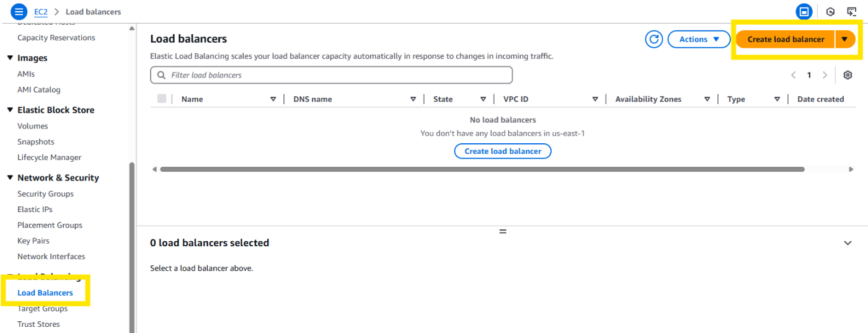Click the '0 load balancers selected' heading
The width and height of the screenshot is (868, 333).
click(210, 243)
